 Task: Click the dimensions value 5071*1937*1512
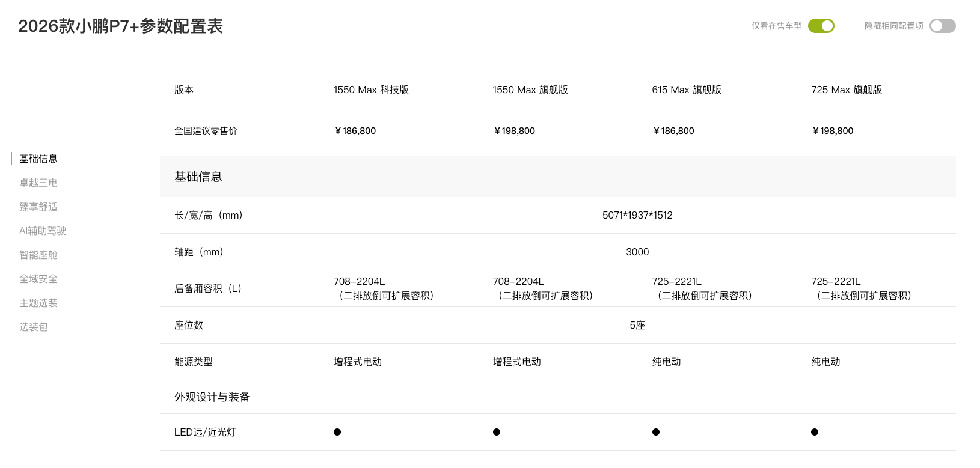(x=637, y=215)
